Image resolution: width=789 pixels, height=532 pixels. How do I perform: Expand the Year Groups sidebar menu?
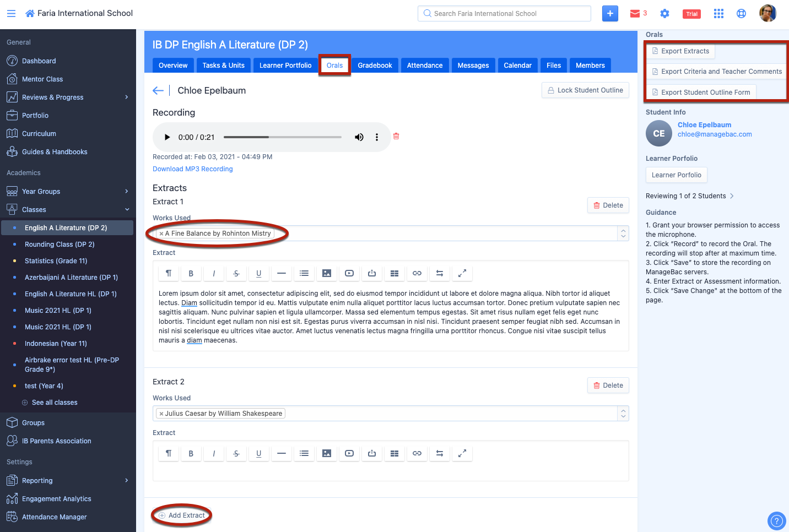pyautogui.click(x=126, y=191)
